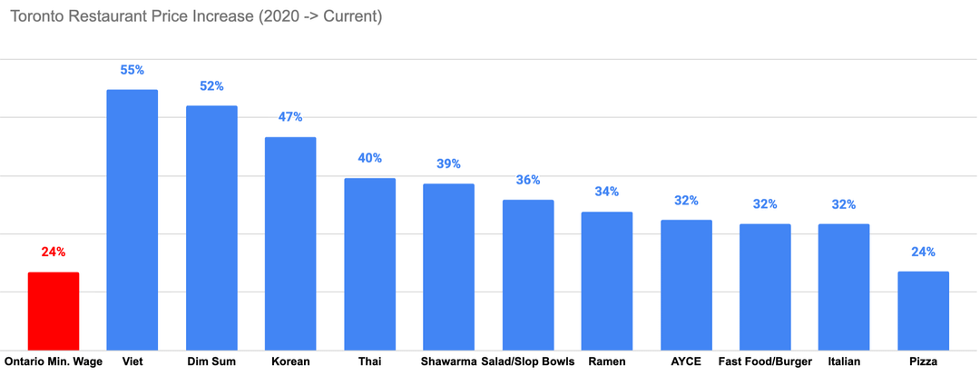Click the blue Viet bar

click(132, 220)
